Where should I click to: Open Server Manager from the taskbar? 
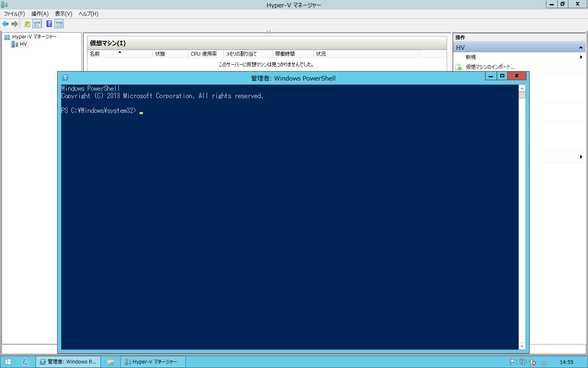point(25,362)
